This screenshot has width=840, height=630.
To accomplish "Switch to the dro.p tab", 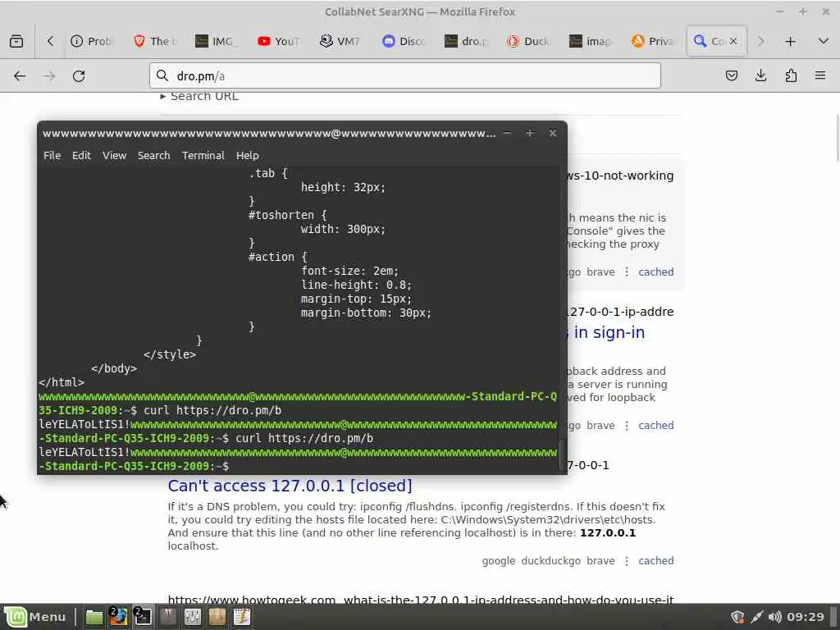I will tap(467, 41).
